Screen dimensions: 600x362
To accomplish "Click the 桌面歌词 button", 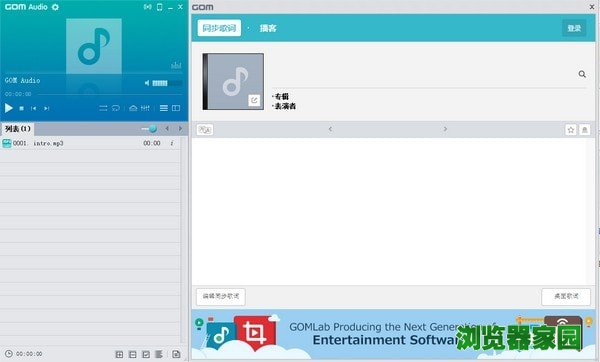I will point(566,296).
